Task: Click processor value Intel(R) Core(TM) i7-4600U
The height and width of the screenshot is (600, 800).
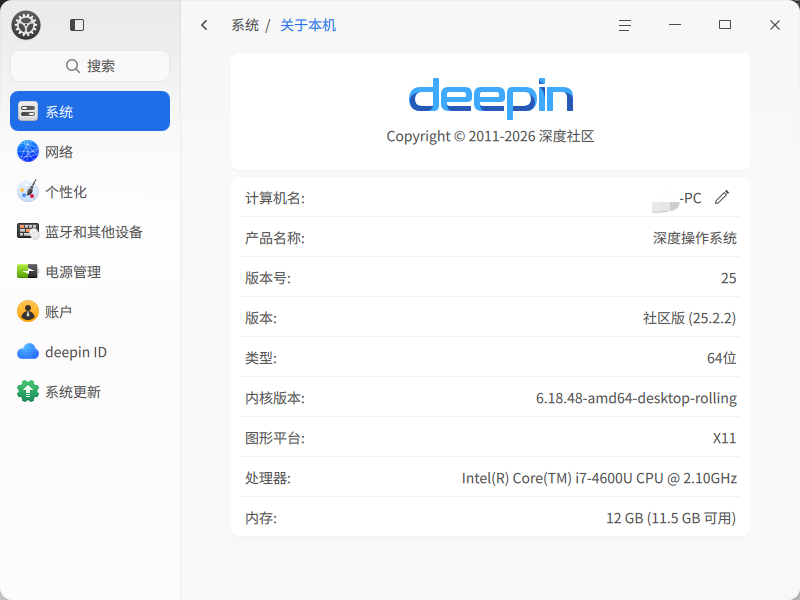Action: [x=599, y=478]
